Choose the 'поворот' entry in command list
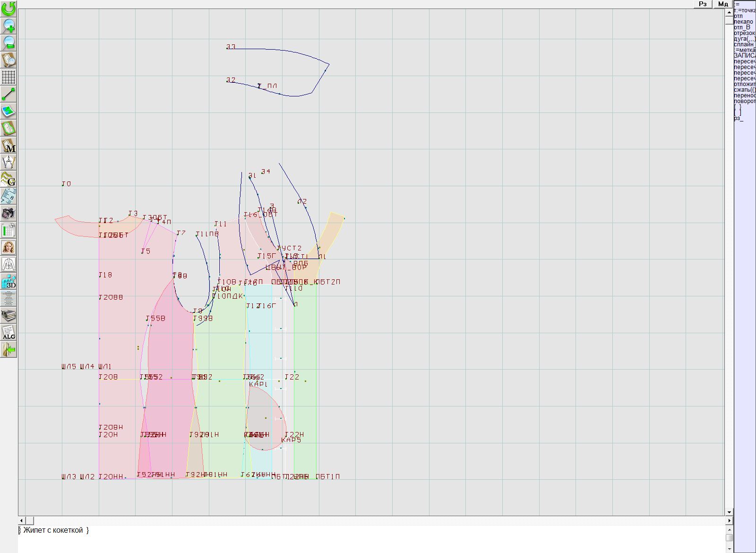The image size is (756, 553). (x=744, y=101)
